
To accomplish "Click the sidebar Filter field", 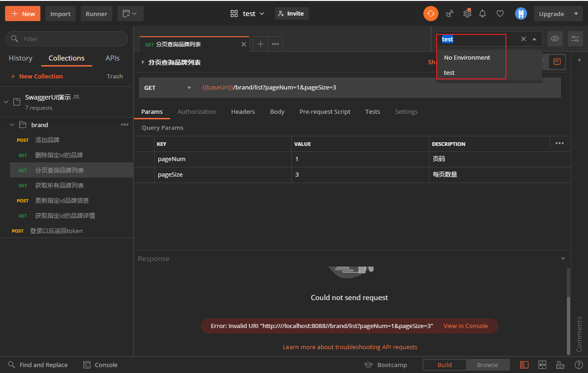I will pyautogui.click(x=67, y=39).
